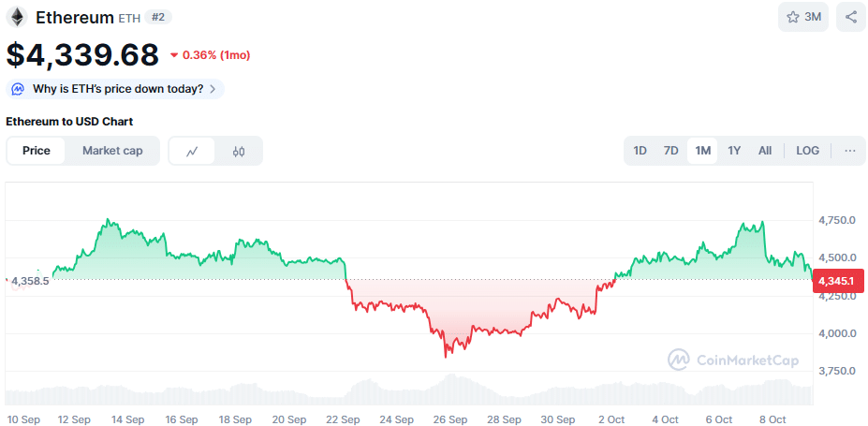The width and height of the screenshot is (868, 426).
Task: Click the #2 rank badge
Action: pyautogui.click(x=158, y=17)
